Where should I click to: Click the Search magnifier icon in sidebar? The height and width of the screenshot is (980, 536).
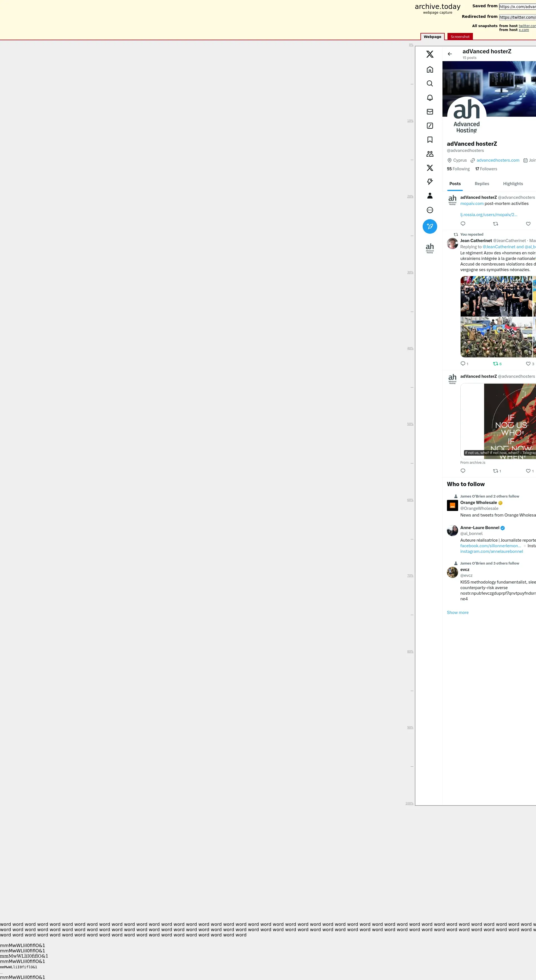click(429, 84)
